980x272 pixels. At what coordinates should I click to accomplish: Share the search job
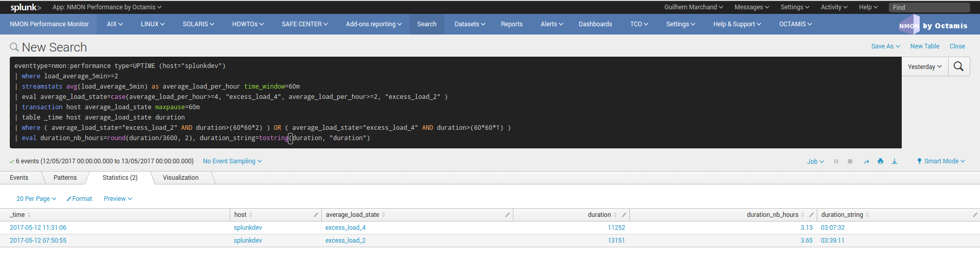coord(866,161)
